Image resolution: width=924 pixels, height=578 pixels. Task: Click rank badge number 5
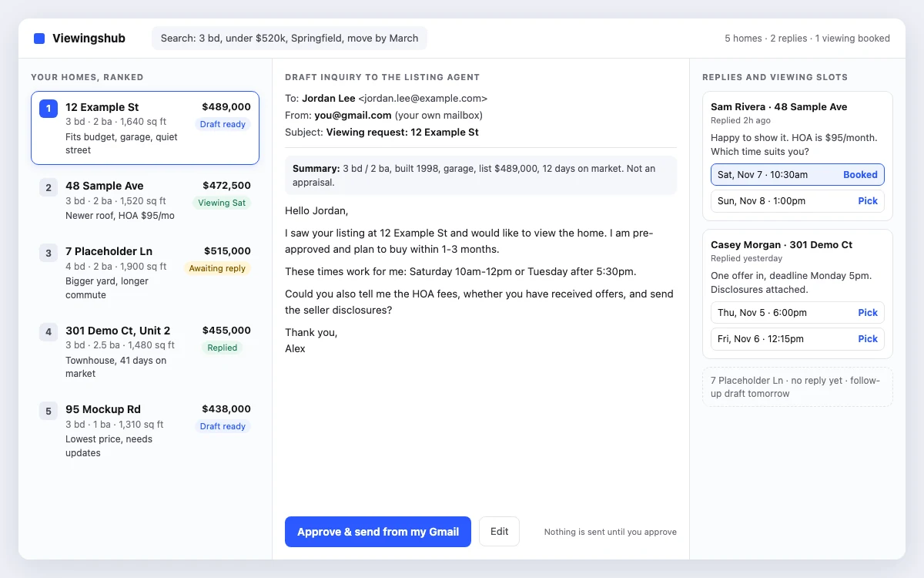point(49,411)
